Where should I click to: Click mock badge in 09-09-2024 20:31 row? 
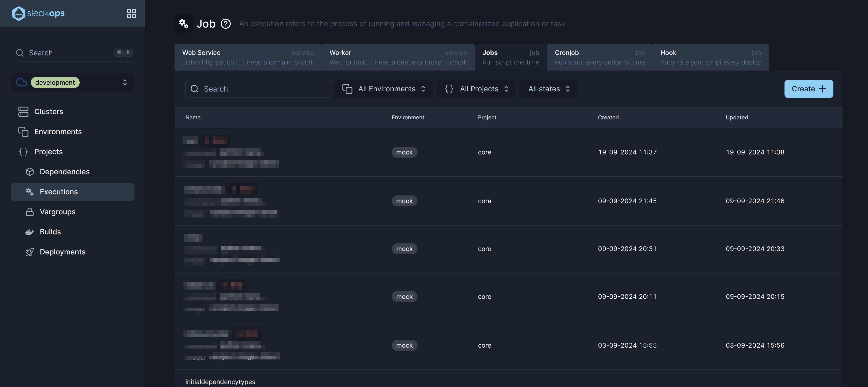(404, 249)
